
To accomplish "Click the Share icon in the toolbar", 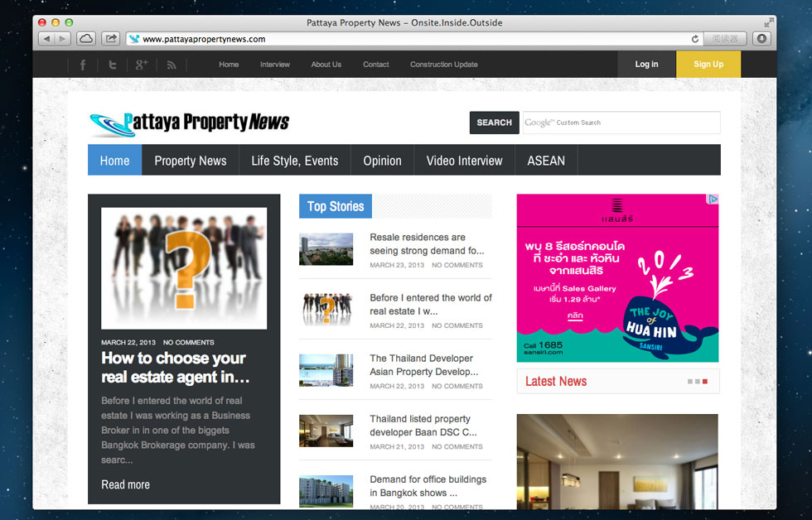I will 111,39.
